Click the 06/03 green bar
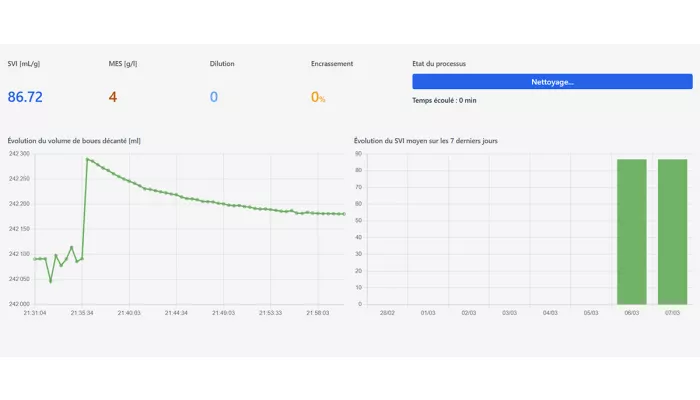The height and width of the screenshot is (400, 700). pos(632,232)
